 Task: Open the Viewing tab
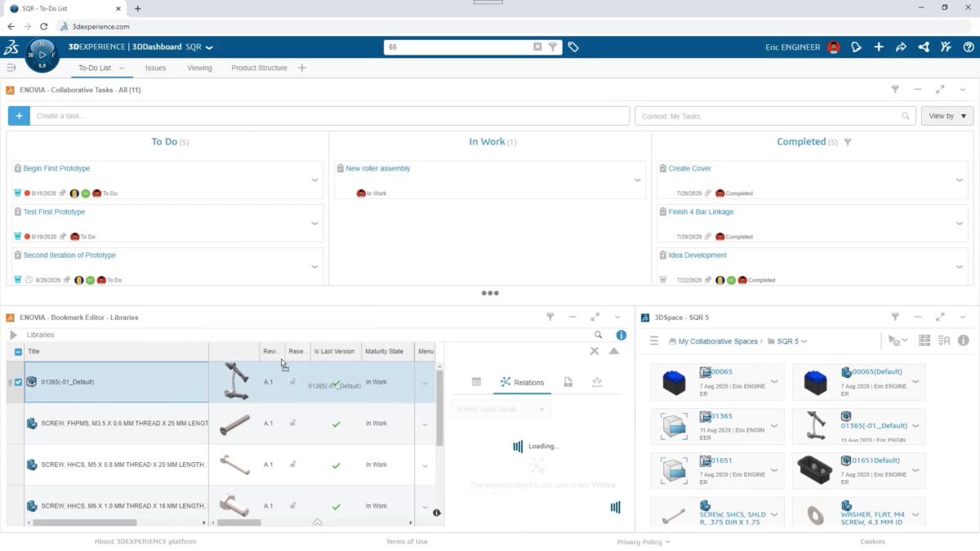click(x=199, y=68)
